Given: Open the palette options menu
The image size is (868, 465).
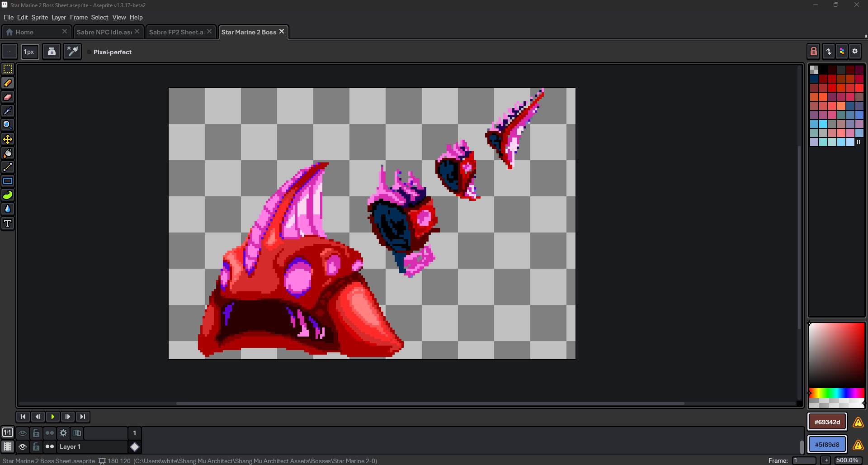Looking at the screenshot, I should 855,52.
